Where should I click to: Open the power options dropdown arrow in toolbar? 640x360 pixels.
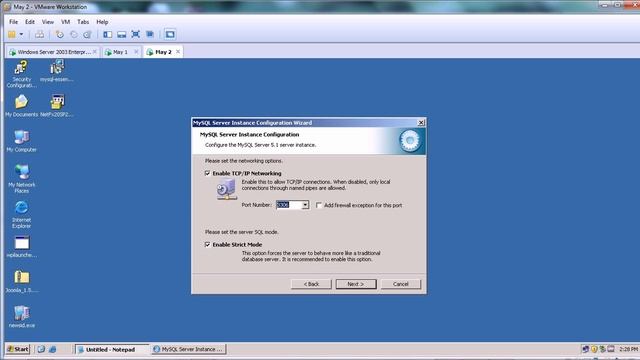[x=21, y=34]
